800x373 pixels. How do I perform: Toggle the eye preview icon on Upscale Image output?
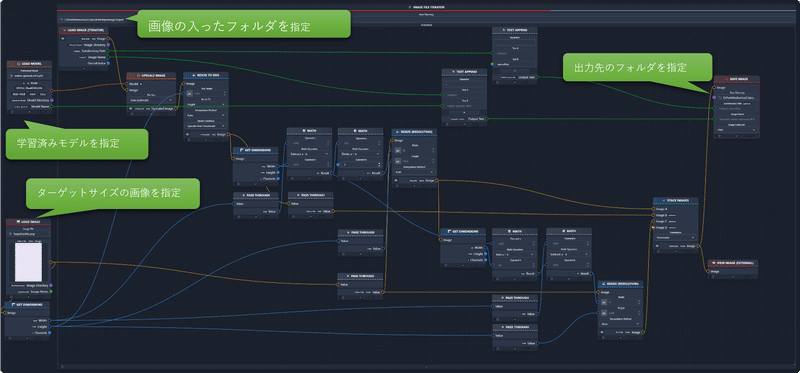[131, 109]
